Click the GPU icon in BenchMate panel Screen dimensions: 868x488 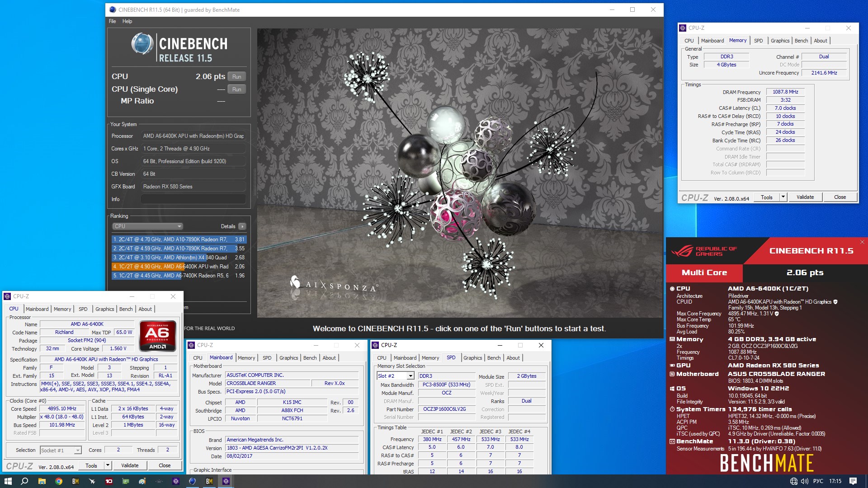click(x=672, y=365)
